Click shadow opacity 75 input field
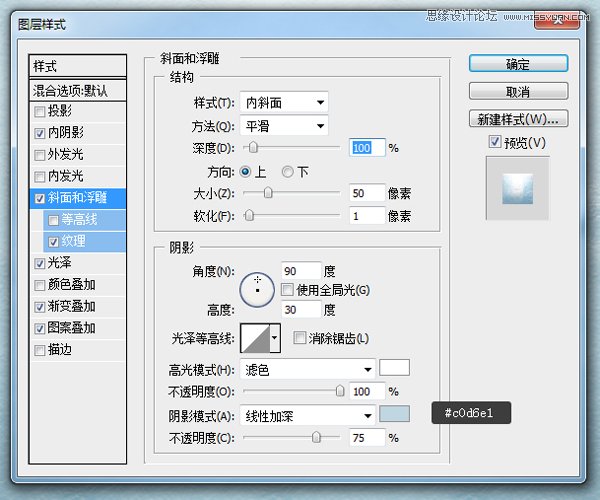This screenshot has height=500, width=600. pos(367,437)
